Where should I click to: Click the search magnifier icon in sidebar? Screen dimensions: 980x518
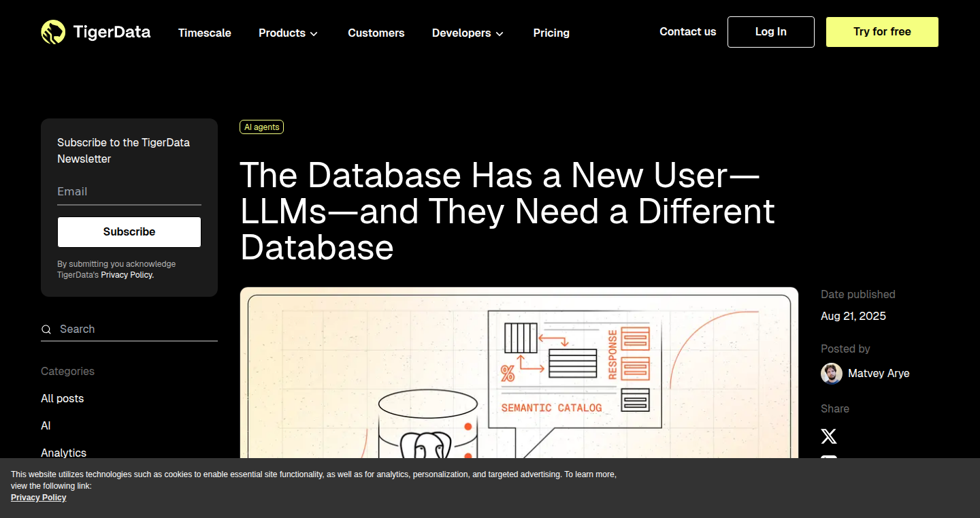pyautogui.click(x=46, y=329)
